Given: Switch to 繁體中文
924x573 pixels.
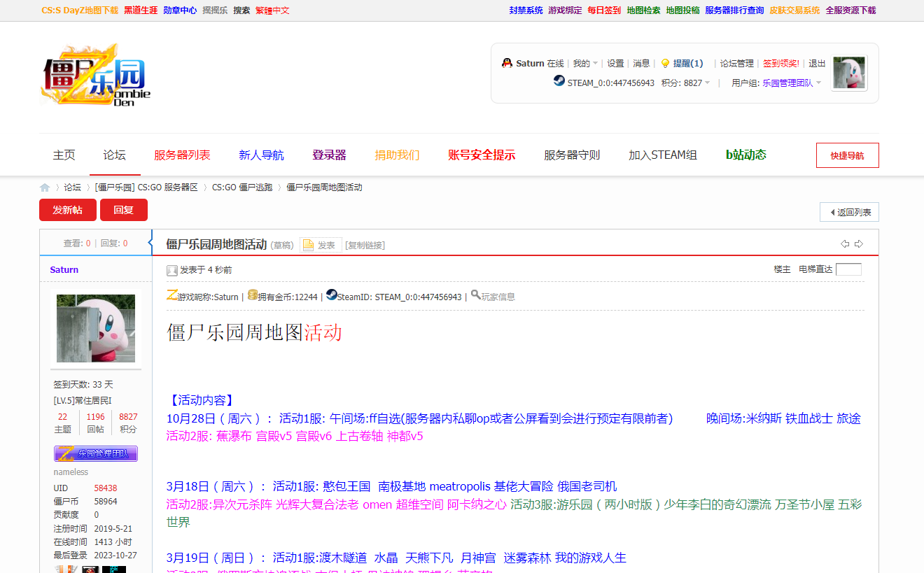Looking at the screenshot, I should (272, 10).
